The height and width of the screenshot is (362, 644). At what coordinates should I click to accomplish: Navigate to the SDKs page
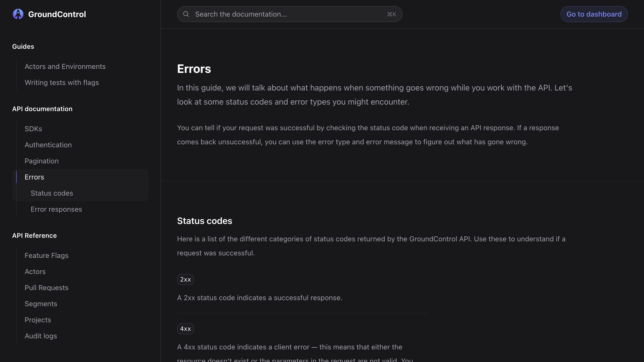[33, 129]
